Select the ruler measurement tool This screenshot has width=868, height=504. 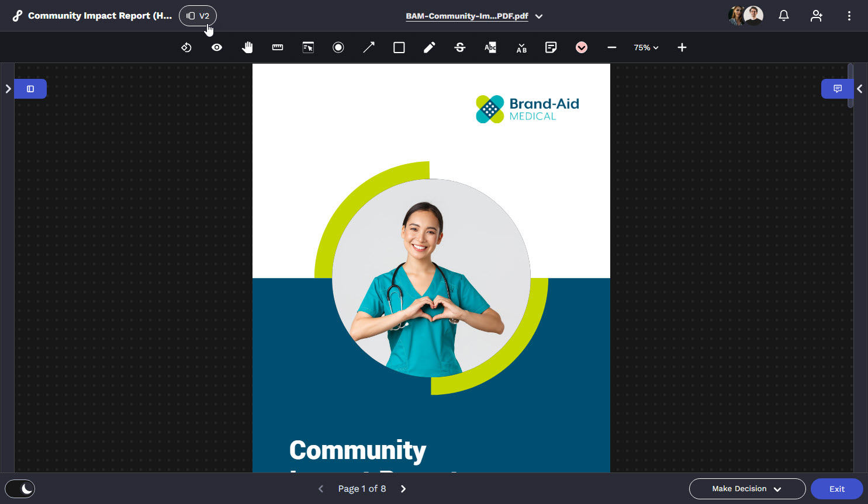[x=278, y=47]
